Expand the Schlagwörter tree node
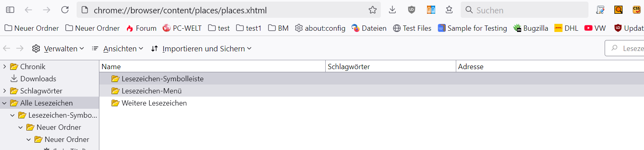The height and width of the screenshot is (150, 644). [x=4, y=91]
